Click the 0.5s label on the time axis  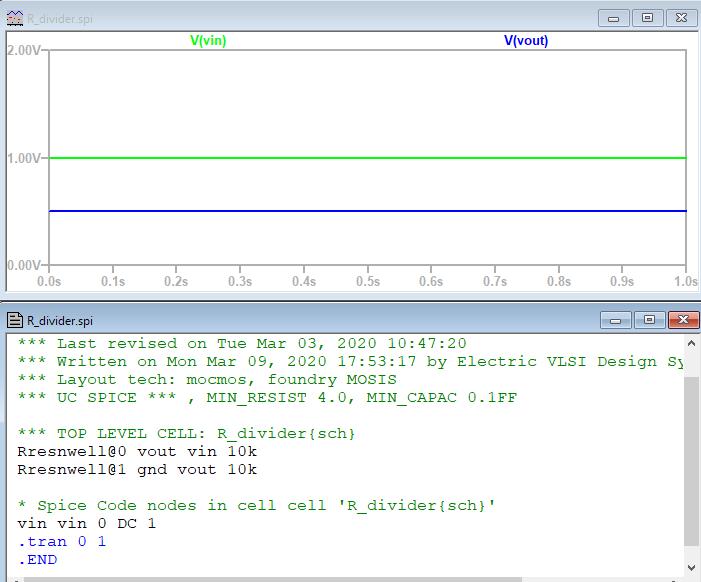367,282
